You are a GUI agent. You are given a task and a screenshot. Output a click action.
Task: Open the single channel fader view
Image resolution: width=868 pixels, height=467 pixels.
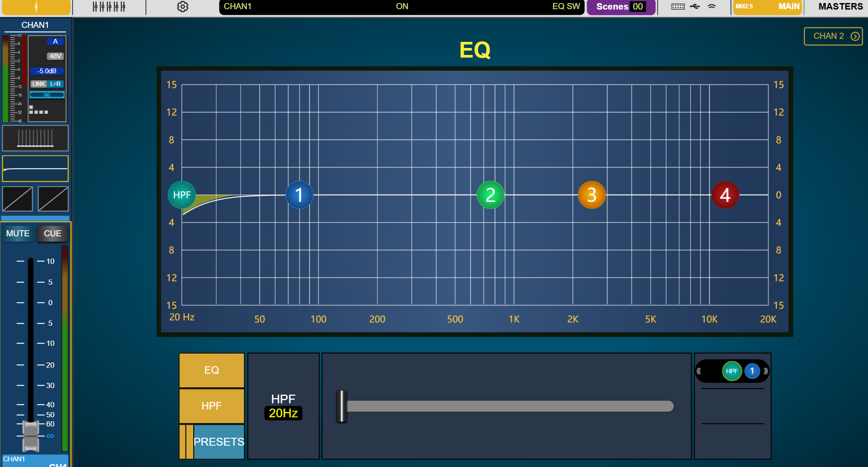(x=36, y=7)
